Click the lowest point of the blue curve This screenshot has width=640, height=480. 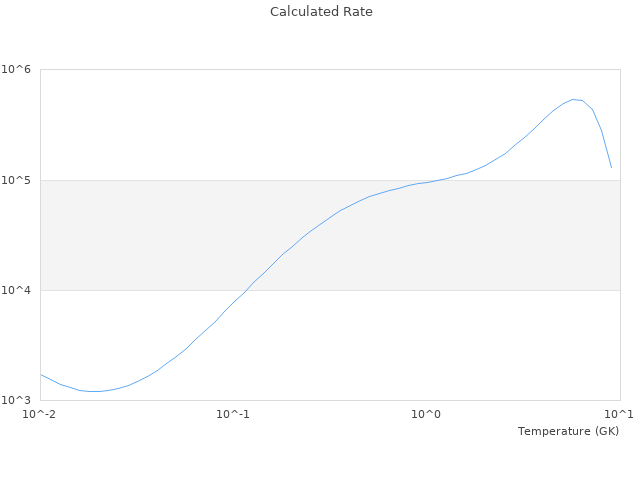93,391
